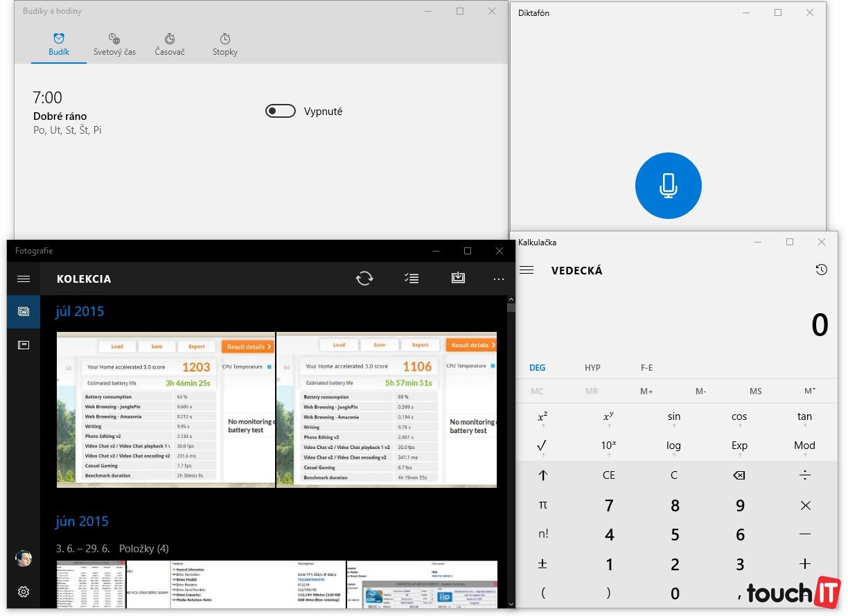
Task: Open calculator history
Action: click(x=822, y=270)
